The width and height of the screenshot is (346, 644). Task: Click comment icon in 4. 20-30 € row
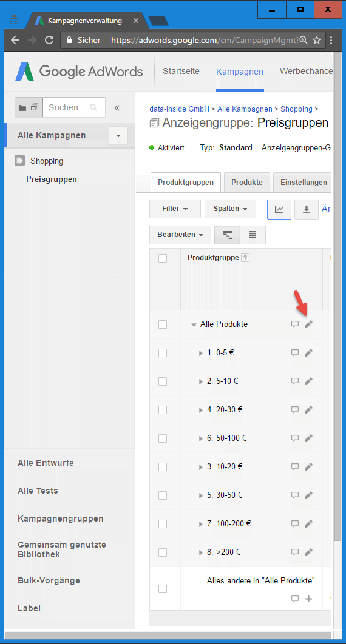[x=294, y=409]
